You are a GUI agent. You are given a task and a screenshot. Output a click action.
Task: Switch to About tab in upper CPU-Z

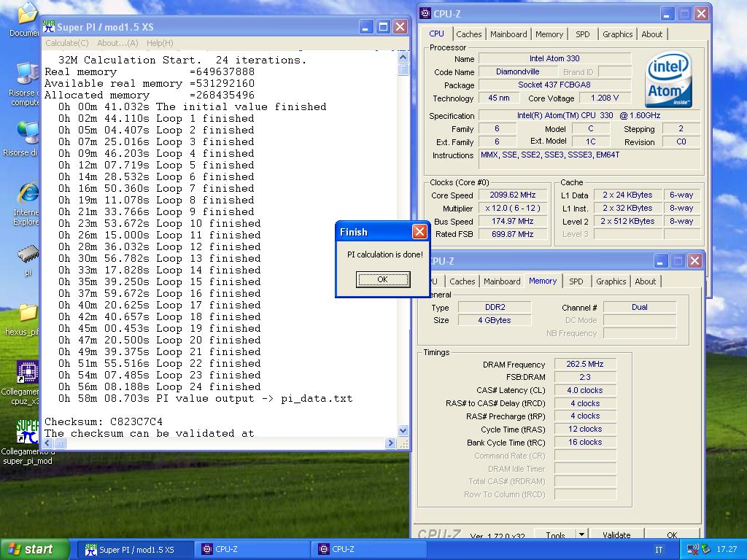point(651,34)
